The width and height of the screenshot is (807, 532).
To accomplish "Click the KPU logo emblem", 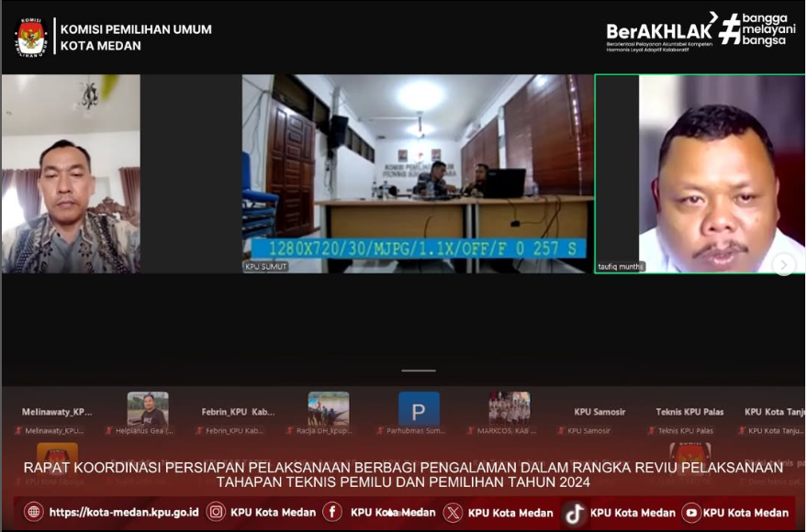I will point(31,37).
